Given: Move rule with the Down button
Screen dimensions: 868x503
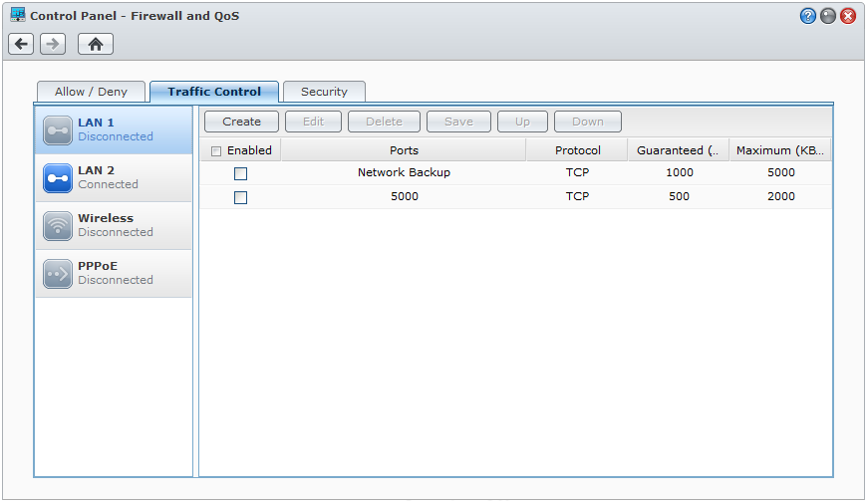Looking at the screenshot, I should tap(588, 122).
